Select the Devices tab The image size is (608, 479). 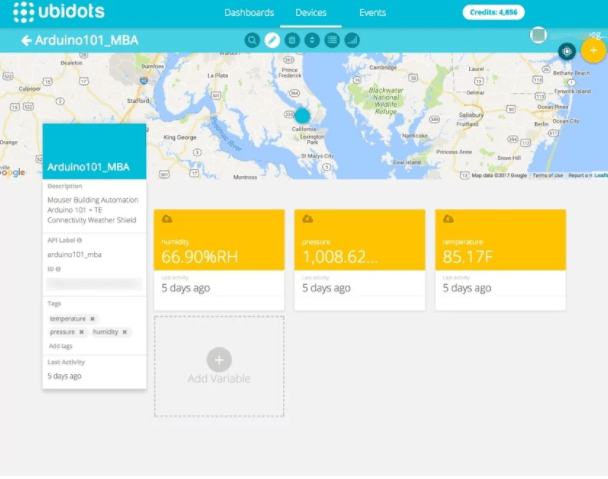pos(311,13)
